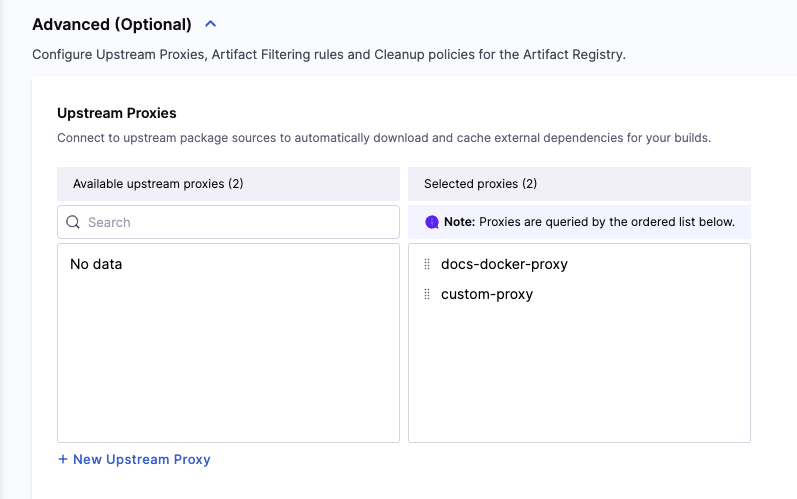Screen dimensions: 797x499
Task: Click the purple Note info icon
Action: point(432,222)
